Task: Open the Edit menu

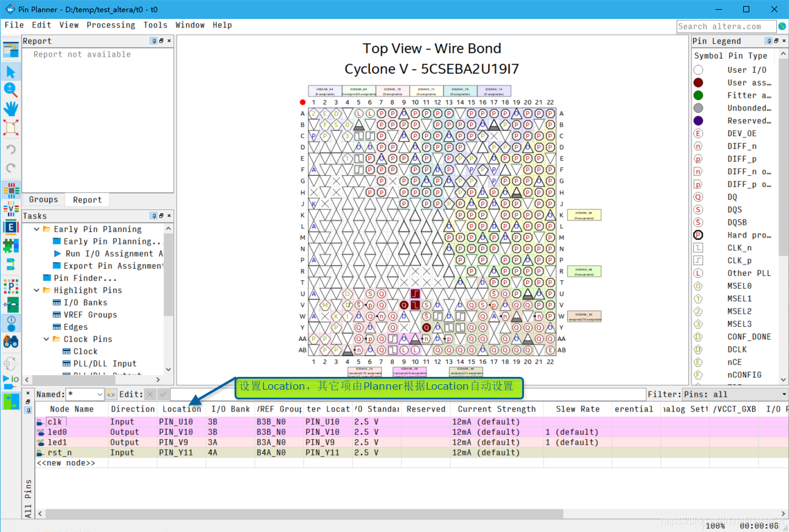Action: [42, 25]
